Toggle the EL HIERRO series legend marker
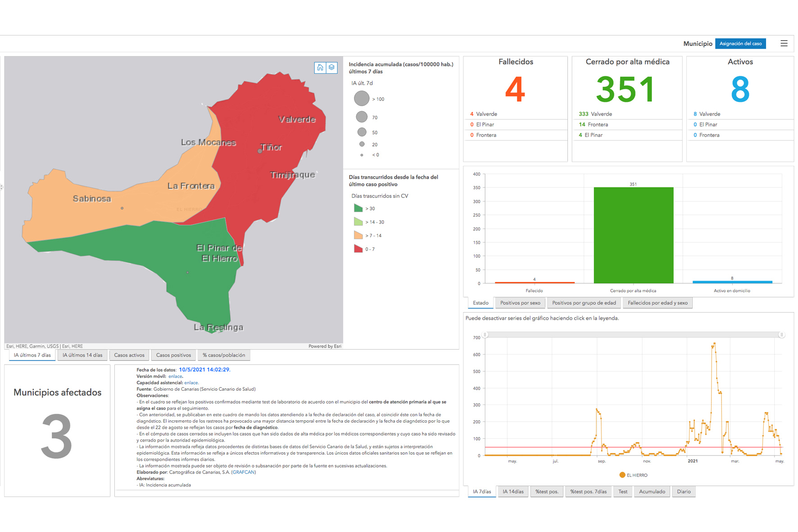The height and width of the screenshot is (532, 798). tap(622, 475)
